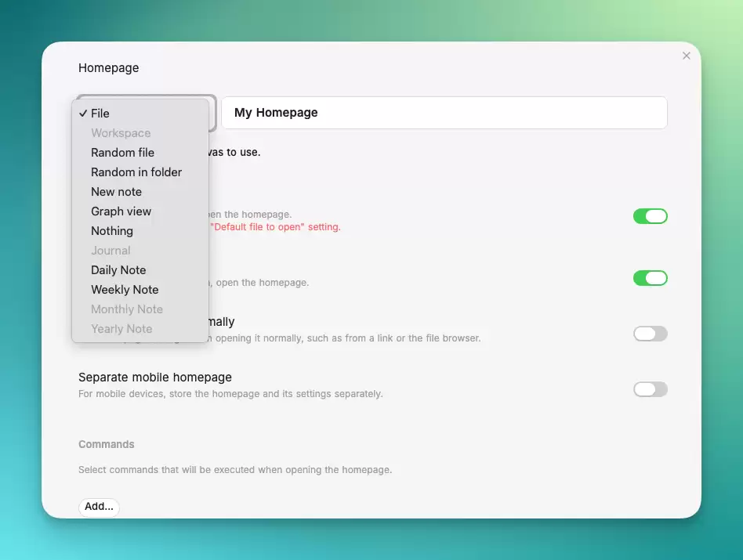
Task: Enable toggle for opening it normally
Action: [x=651, y=334]
